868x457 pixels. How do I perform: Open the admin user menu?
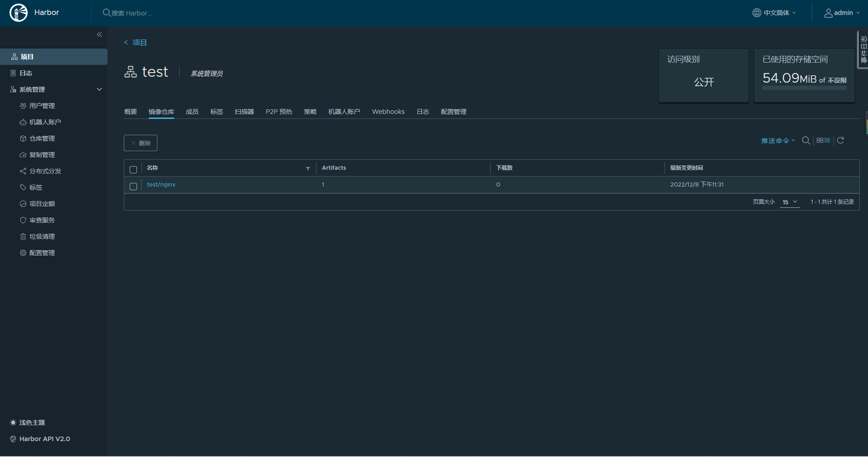(842, 13)
